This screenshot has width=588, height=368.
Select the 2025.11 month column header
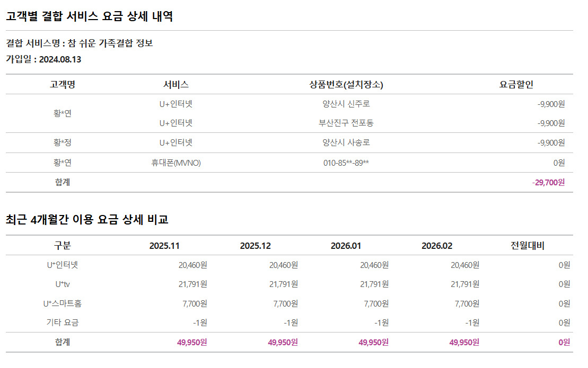[x=164, y=246]
